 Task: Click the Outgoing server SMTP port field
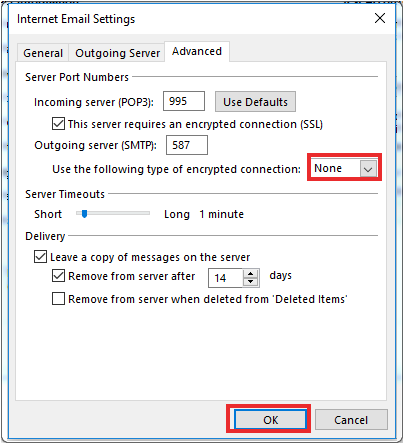(187, 145)
